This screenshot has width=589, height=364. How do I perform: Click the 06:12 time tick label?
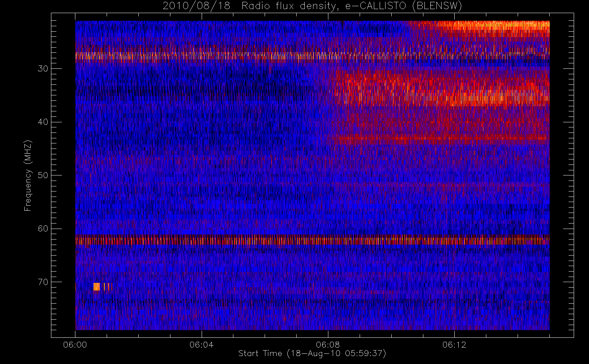coord(454,345)
